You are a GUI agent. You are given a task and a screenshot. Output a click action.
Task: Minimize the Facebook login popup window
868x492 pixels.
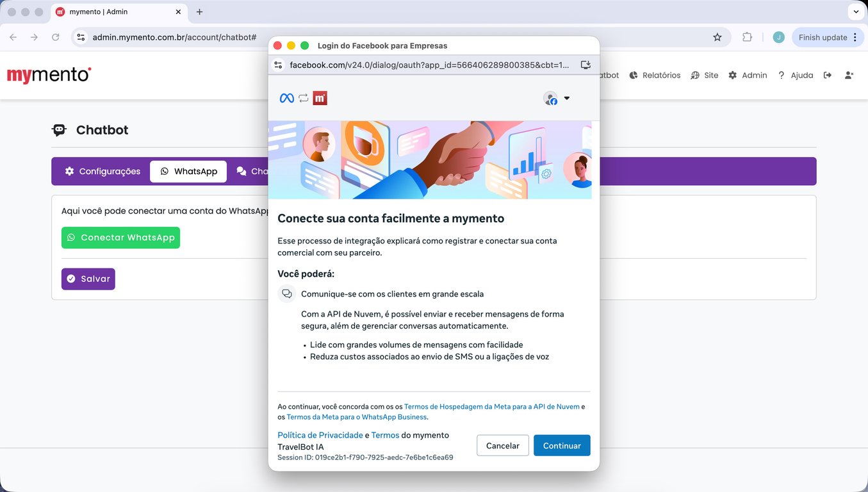click(291, 45)
